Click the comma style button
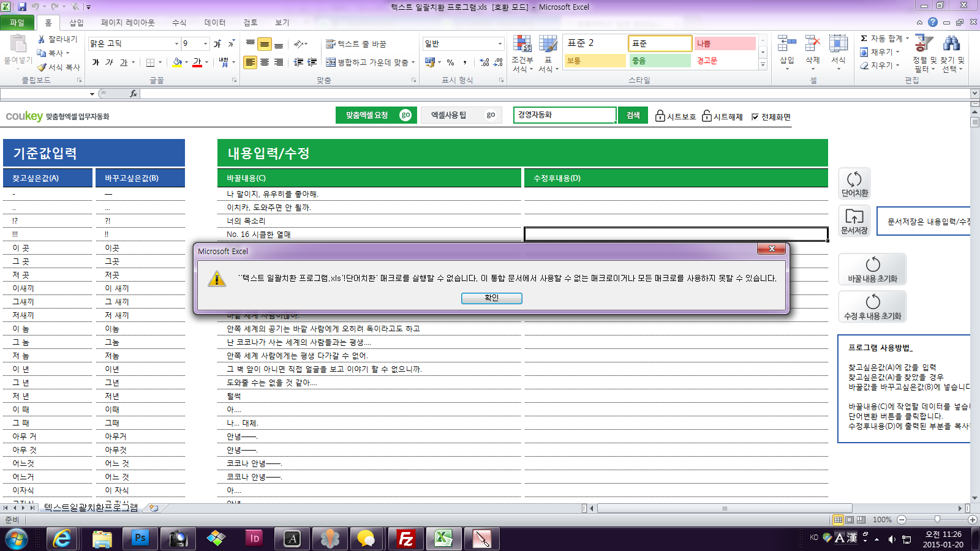 point(465,62)
